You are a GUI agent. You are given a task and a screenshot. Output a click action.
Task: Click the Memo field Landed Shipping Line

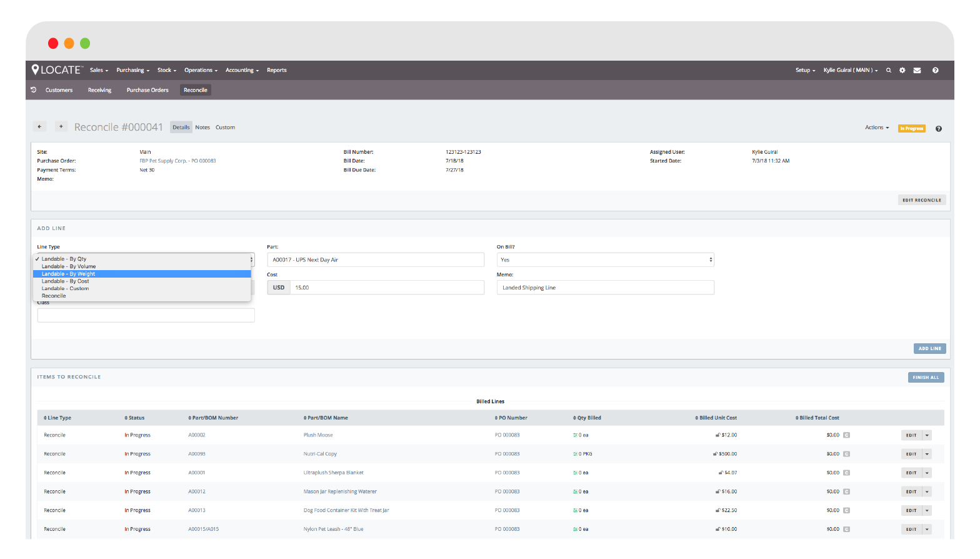click(x=605, y=288)
